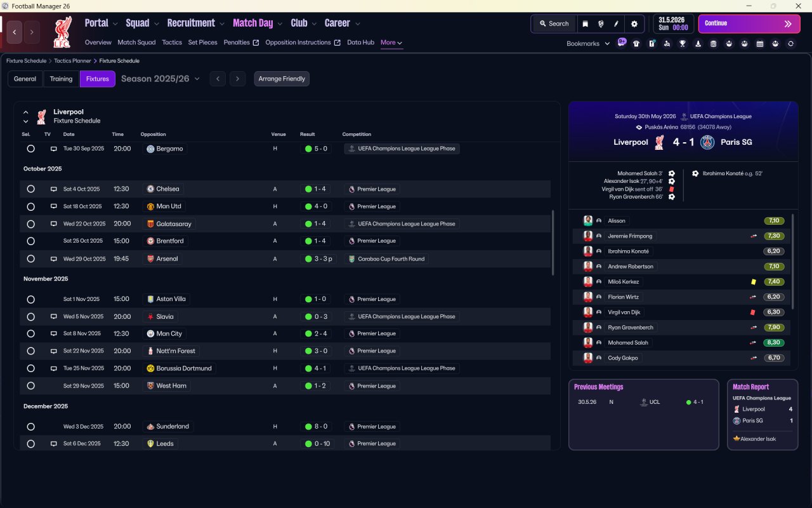Open the More submenu dropdown

coord(391,43)
